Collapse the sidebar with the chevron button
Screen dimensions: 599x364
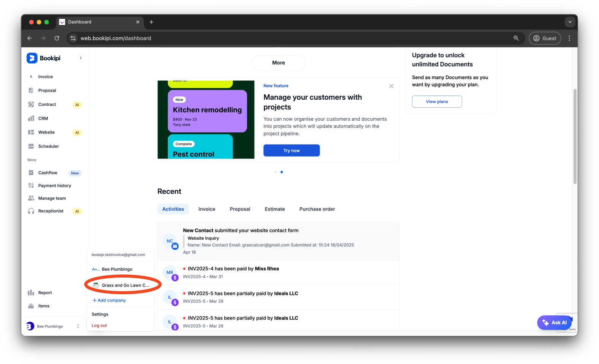81,58
